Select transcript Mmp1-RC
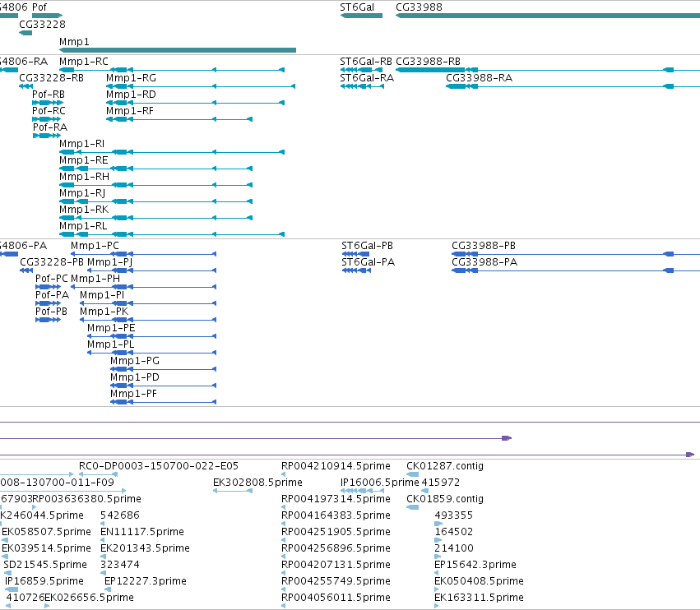This screenshot has height=610, width=700. [x=84, y=61]
